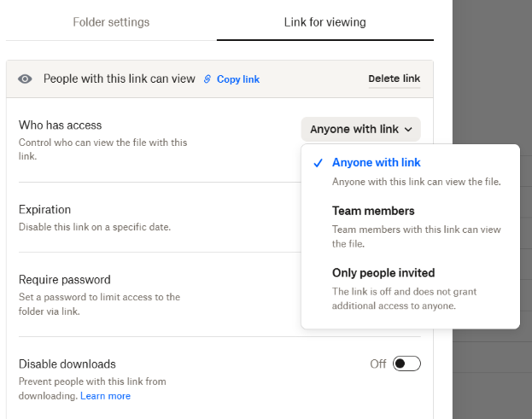
Task: Delete link using the Delete link button
Action: 394,79
